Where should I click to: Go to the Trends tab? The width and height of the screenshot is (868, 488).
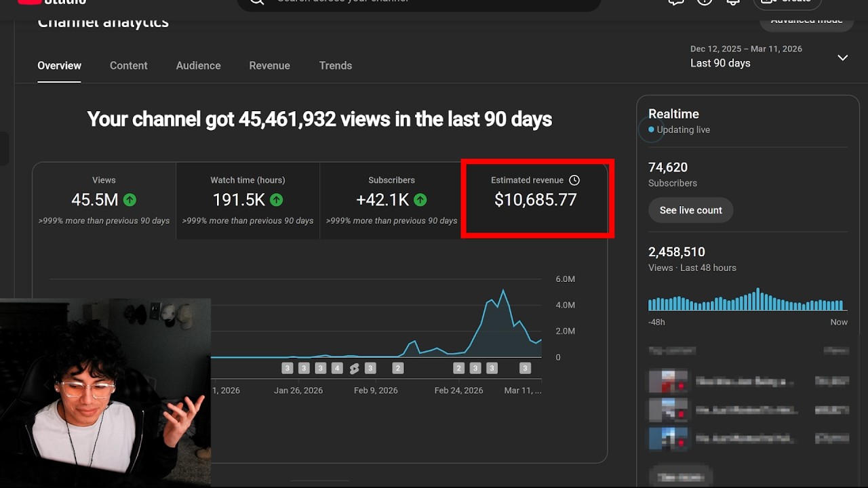pyautogui.click(x=336, y=66)
